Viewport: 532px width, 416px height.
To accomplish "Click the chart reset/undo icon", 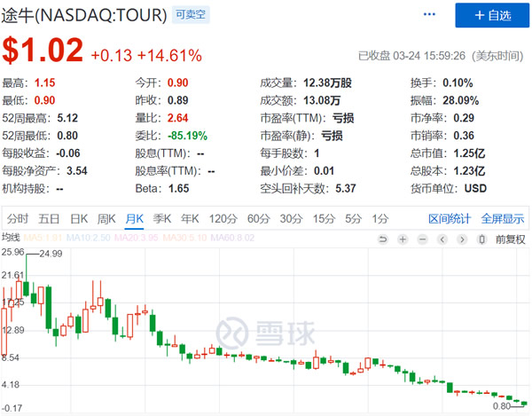I will point(382,239).
